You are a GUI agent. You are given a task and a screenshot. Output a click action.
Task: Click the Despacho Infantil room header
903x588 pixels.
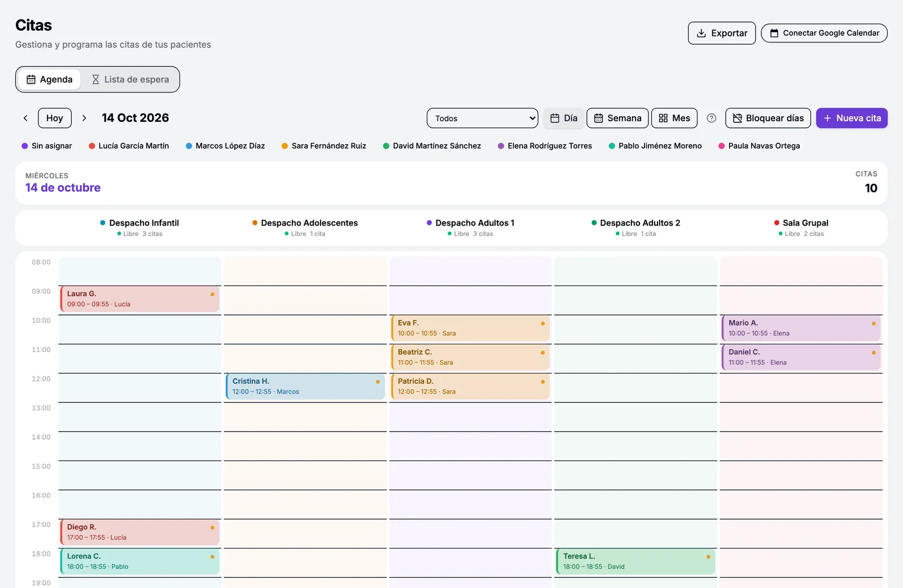[x=139, y=228]
